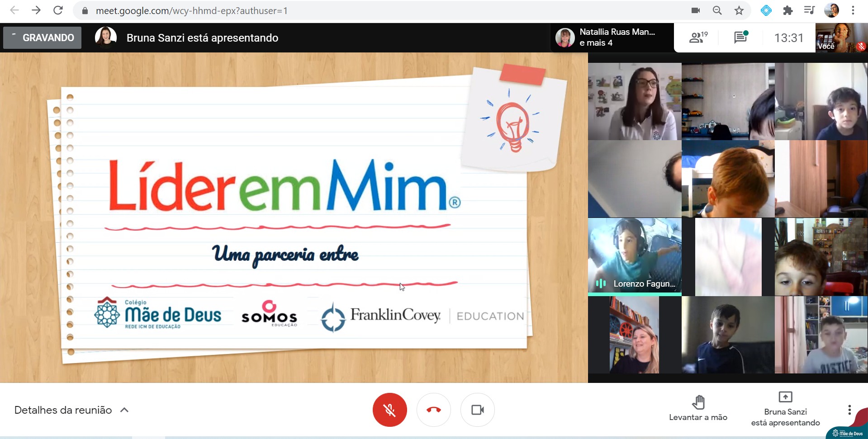Click Bruna Sanzi está apresentando button

[x=785, y=409]
